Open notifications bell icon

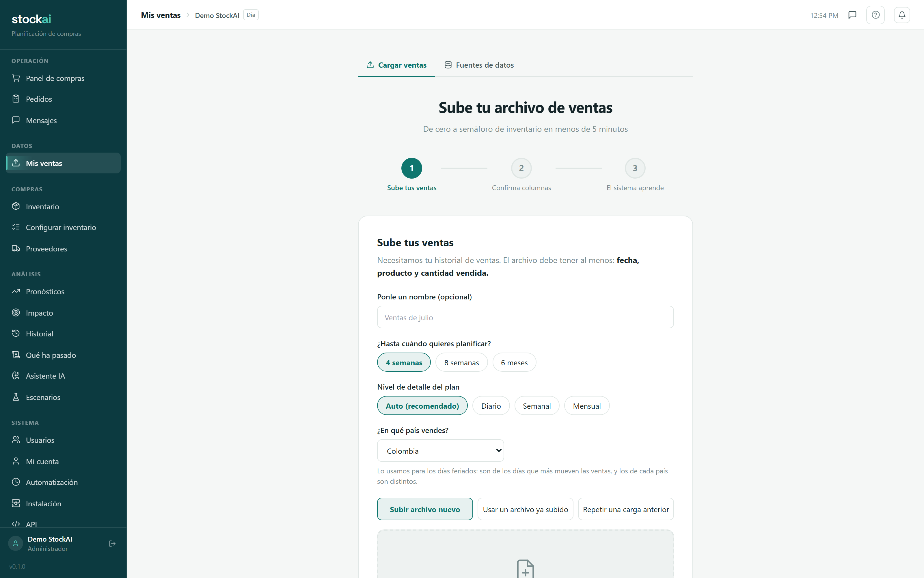coord(902,15)
